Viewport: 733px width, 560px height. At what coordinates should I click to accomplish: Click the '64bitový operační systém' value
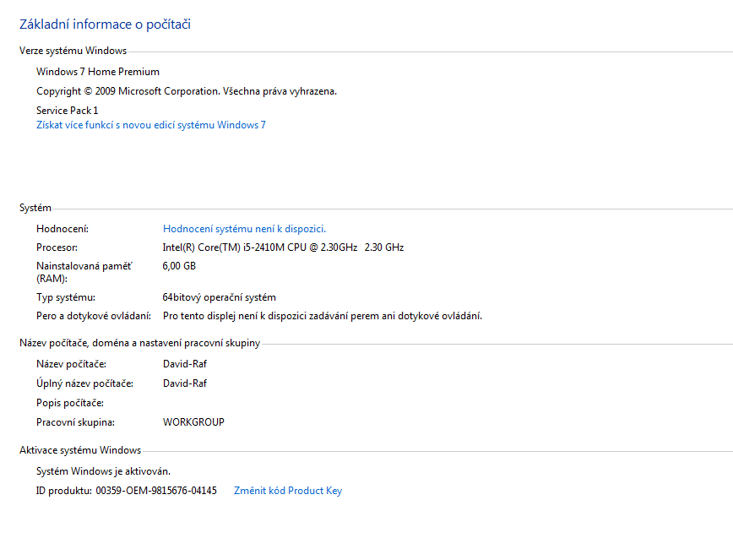pos(219,297)
